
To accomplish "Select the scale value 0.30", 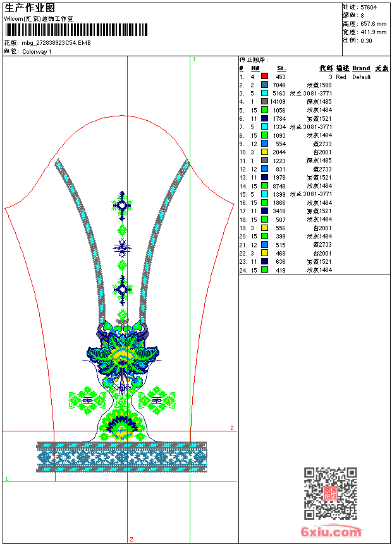I will point(366,41).
